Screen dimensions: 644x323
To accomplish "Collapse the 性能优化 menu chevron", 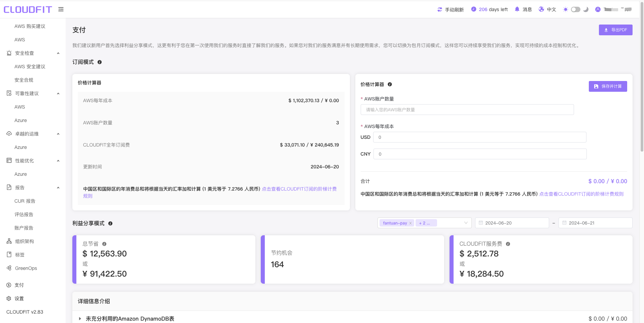I will (x=58, y=161).
